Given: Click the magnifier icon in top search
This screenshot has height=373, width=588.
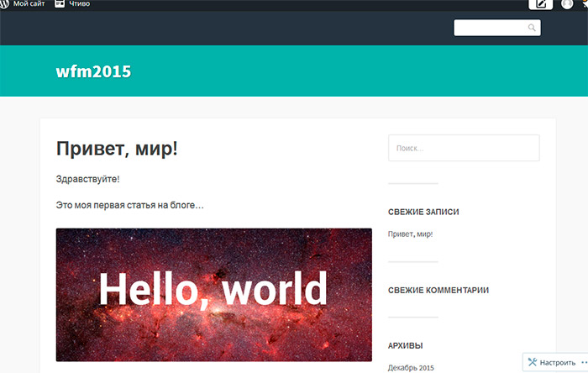Looking at the screenshot, I should (x=532, y=28).
